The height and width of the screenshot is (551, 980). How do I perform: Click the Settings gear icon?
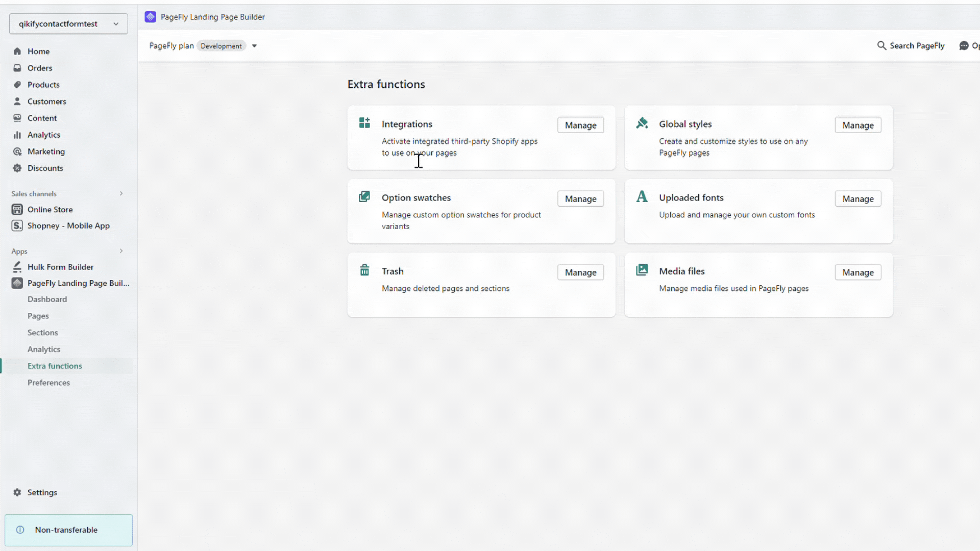tap(17, 493)
